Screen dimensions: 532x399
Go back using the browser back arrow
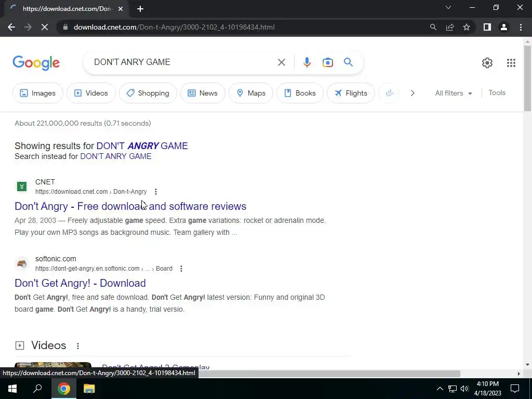(11, 27)
